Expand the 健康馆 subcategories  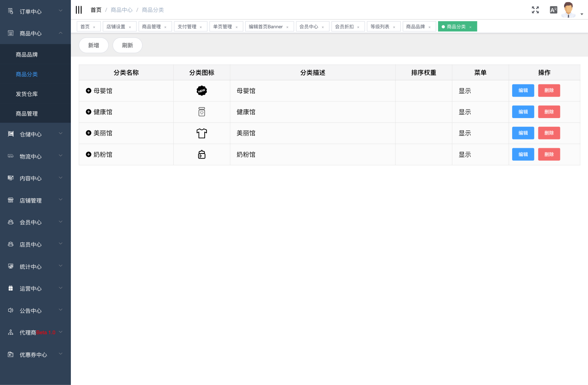[x=88, y=112]
